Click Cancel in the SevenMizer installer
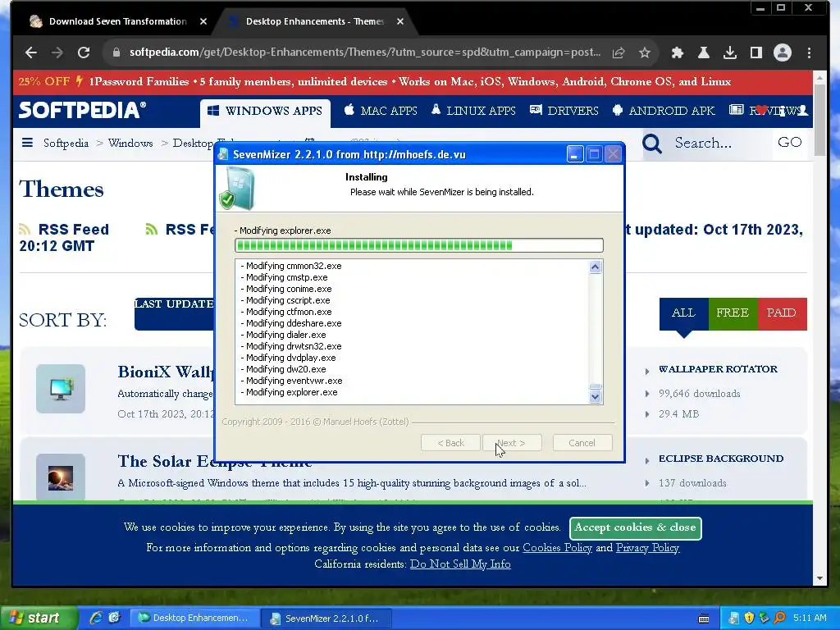Viewport: 840px width, 630px height. pos(582,443)
